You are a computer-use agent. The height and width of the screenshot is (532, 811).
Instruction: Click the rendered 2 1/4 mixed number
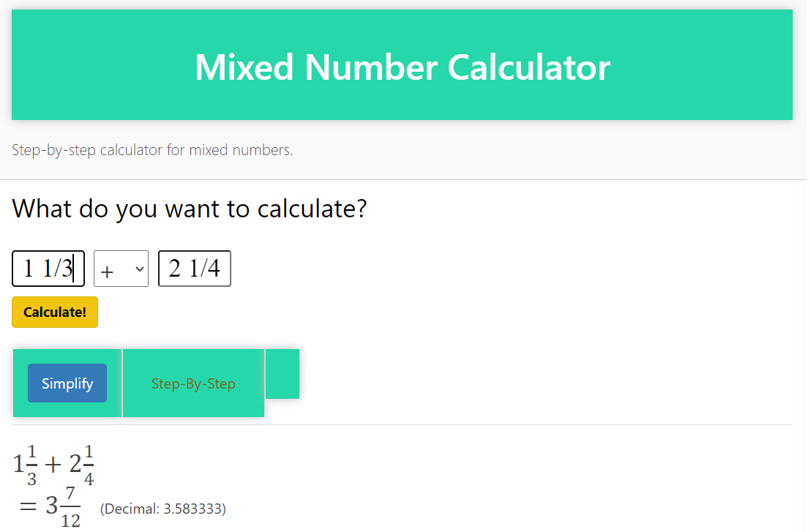[x=82, y=465]
